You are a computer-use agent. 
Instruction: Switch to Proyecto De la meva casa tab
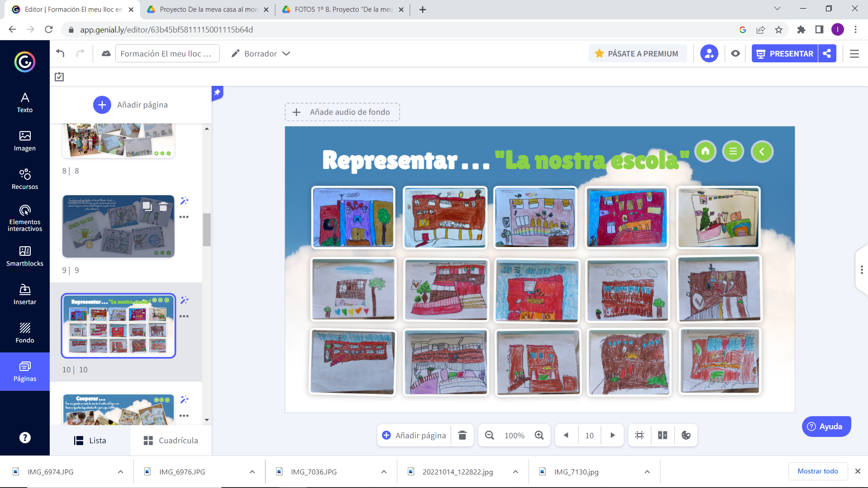click(208, 9)
